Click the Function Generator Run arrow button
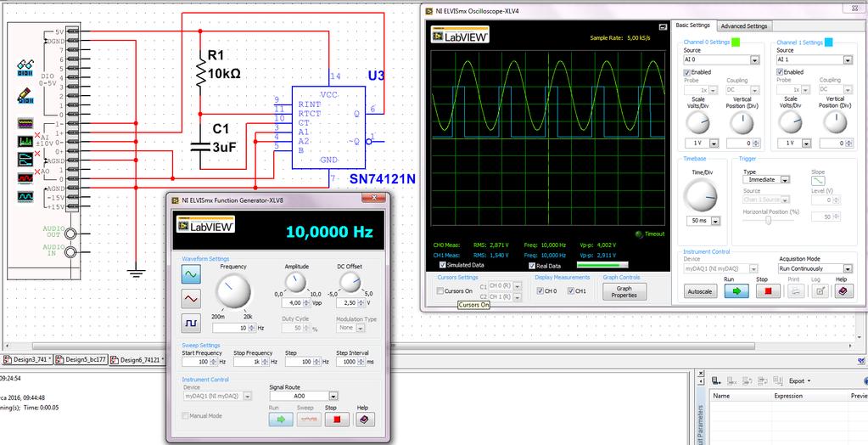This screenshot has height=445, width=868. click(281, 420)
